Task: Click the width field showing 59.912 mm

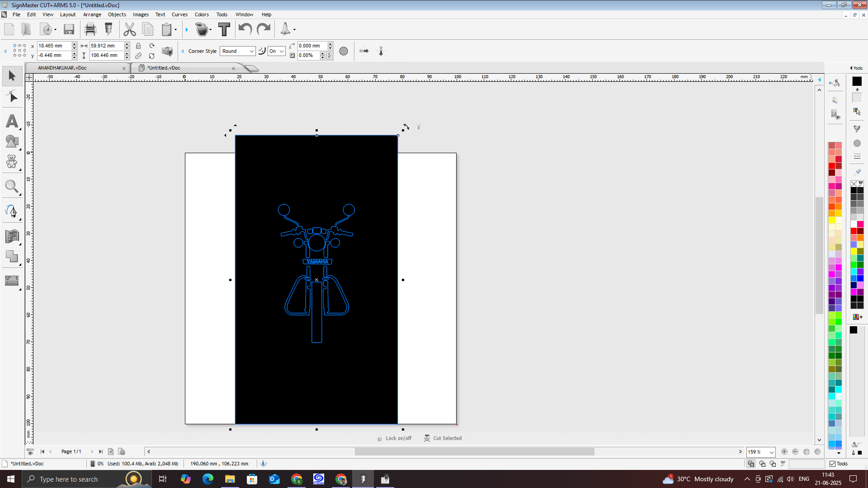Action: pyautogui.click(x=105, y=46)
